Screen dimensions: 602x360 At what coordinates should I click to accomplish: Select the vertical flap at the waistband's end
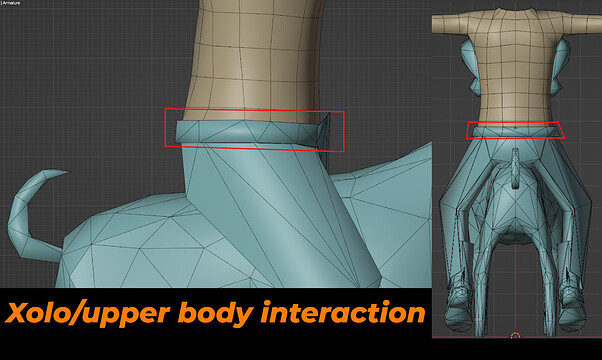(x=324, y=131)
